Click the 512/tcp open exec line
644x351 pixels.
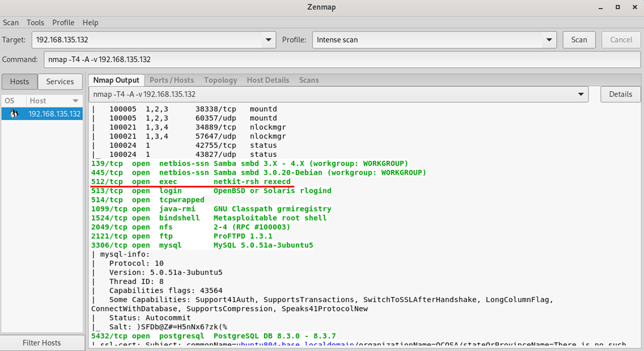[191, 182]
